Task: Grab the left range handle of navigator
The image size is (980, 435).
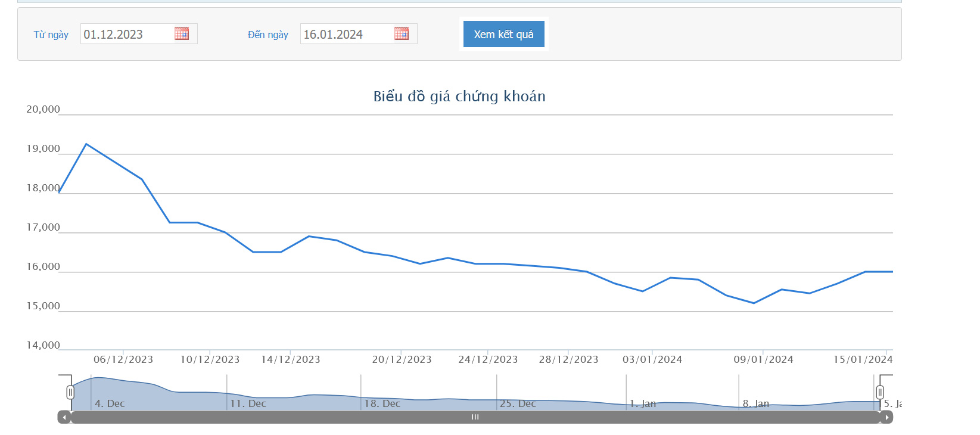Action: (70, 392)
